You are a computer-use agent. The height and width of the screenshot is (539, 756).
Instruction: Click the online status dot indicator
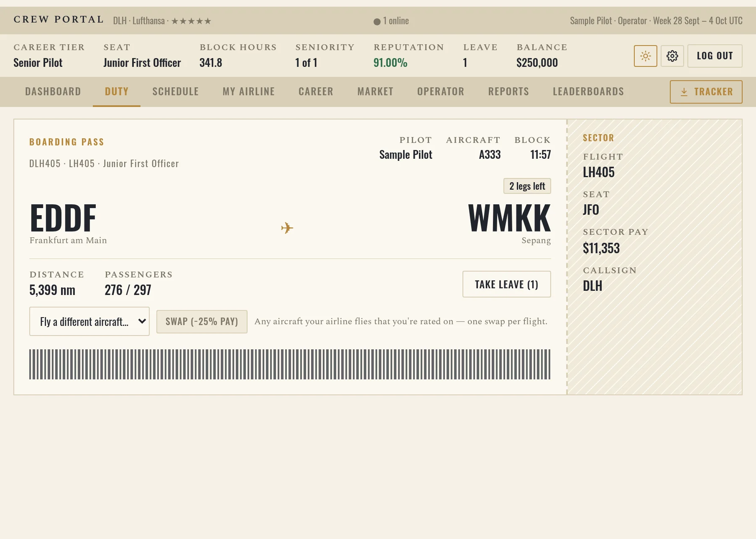click(377, 21)
